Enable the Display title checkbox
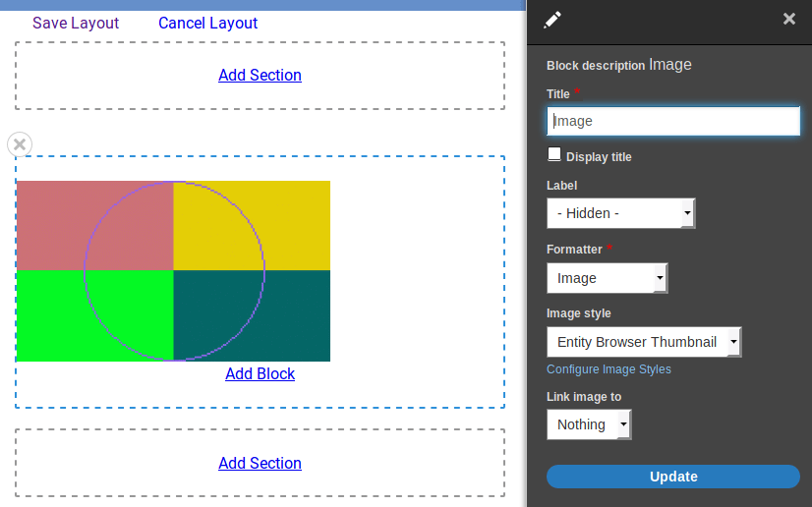Image resolution: width=812 pixels, height=507 pixels. [x=554, y=154]
